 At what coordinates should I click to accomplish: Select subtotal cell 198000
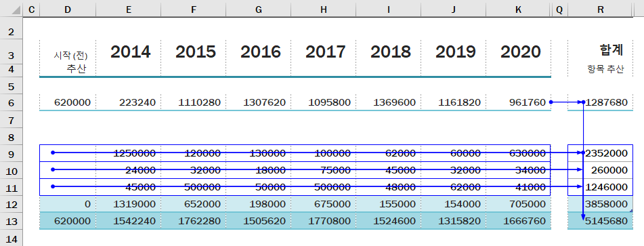[258, 204]
